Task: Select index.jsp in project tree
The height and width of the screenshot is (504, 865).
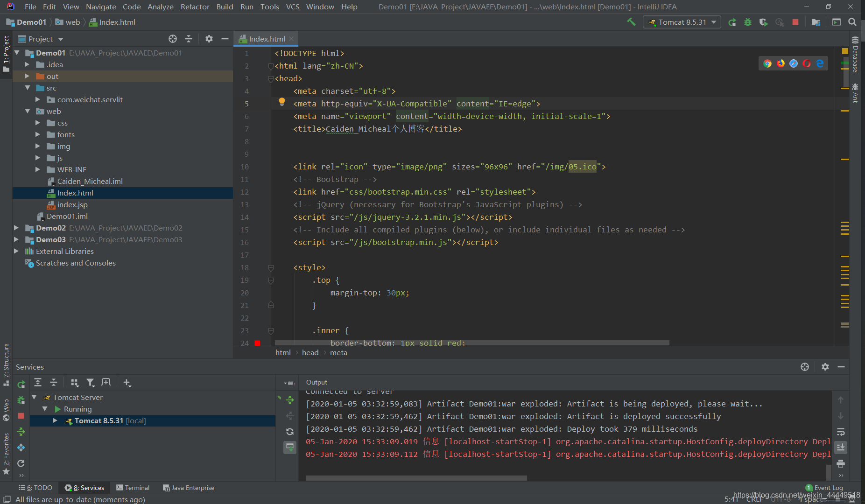Action: [72, 204]
